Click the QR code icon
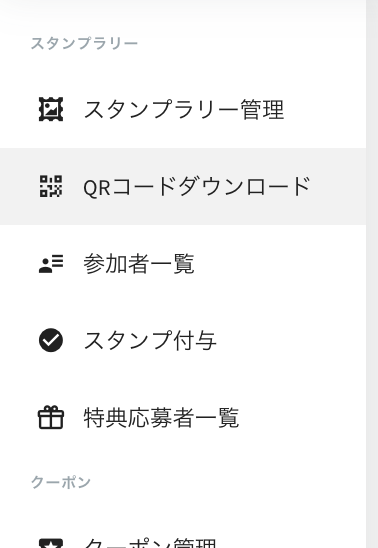 point(51,186)
